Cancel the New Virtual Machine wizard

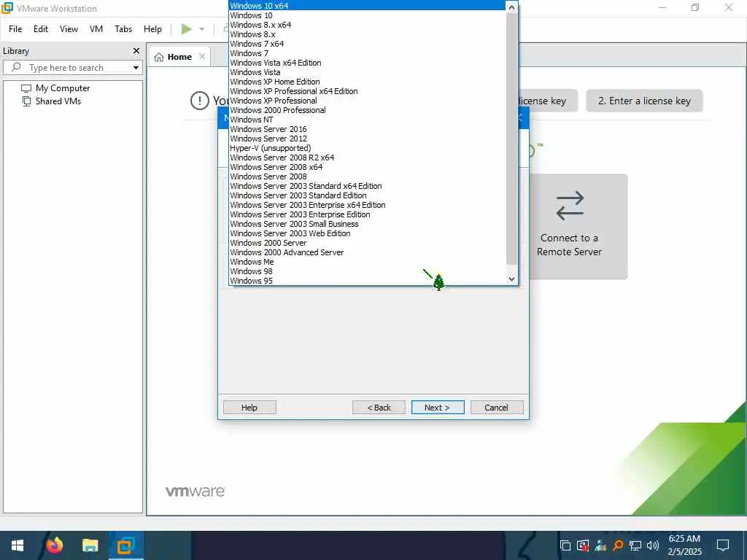click(496, 407)
